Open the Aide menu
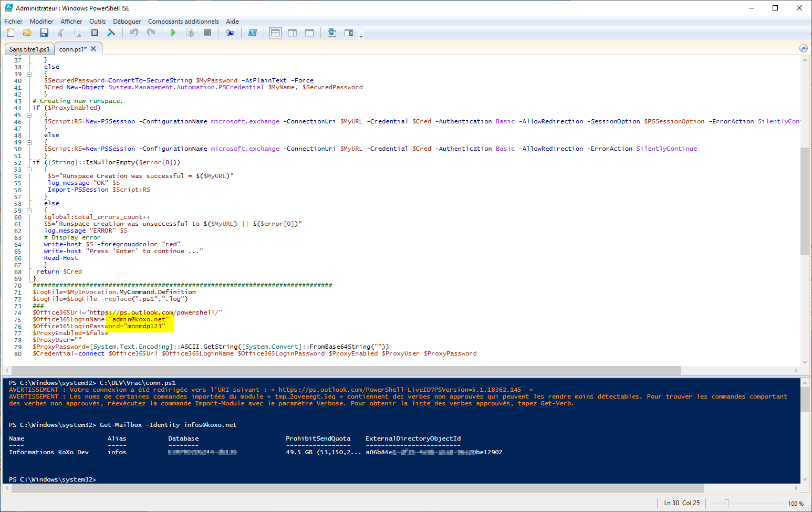The width and height of the screenshot is (812, 512). [x=232, y=22]
